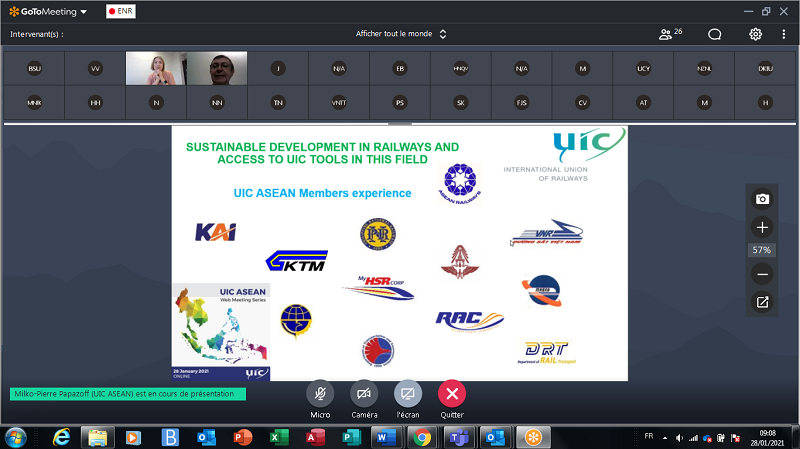Viewport: 800px width, 449px height.
Task: Open the chat bubble icon
Action: coord(715,33)
